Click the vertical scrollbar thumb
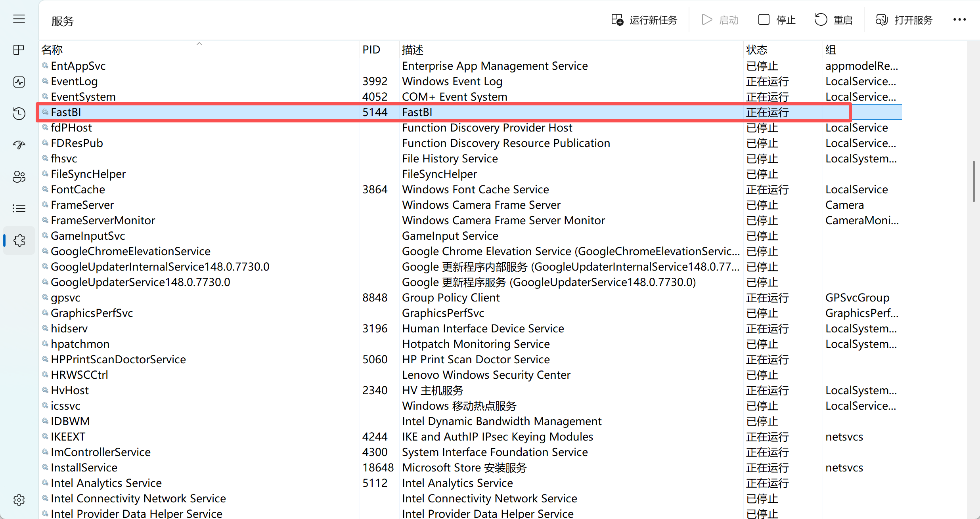 point(974,181)
